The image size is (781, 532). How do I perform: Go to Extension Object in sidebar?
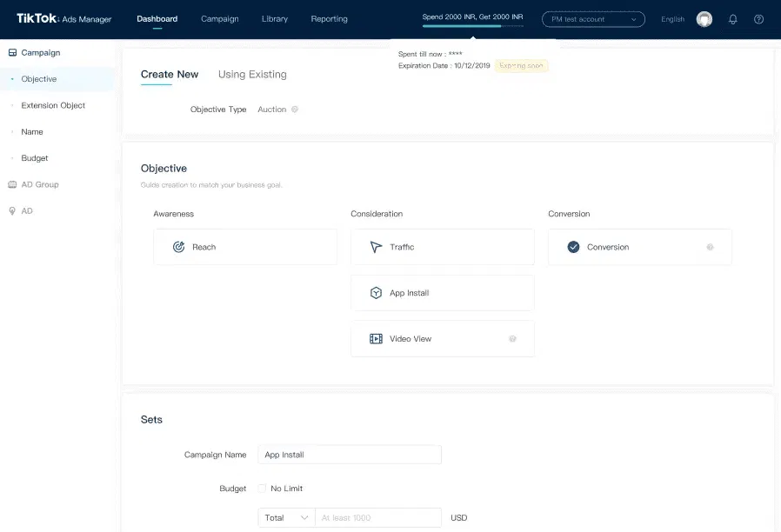tap(53, 105)
